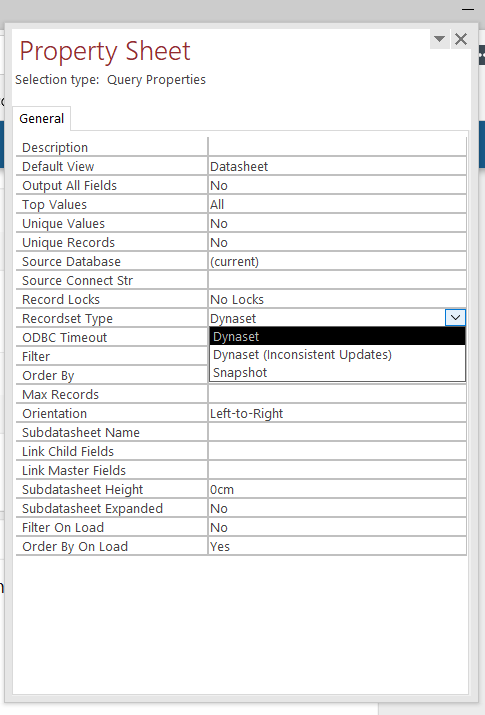The height and width of the screenshot is (715, 485).
Task: Edit the Top Values field
Action: tap(337, 204)
